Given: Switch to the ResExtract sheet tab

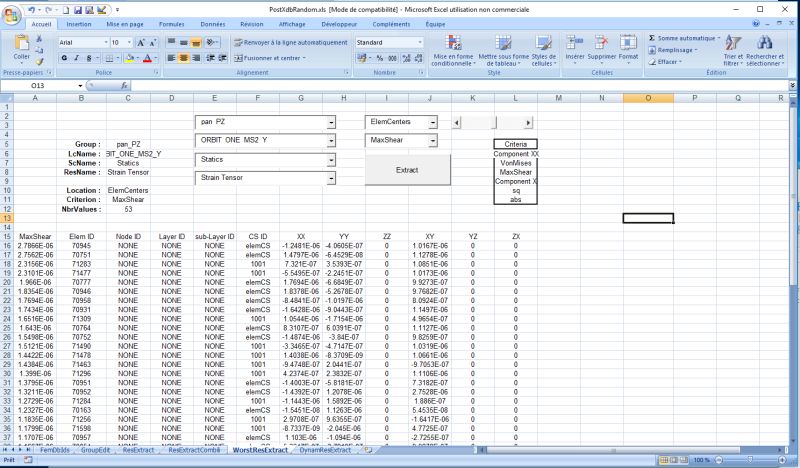Looking at the screenshot, I should click(138, 450).
